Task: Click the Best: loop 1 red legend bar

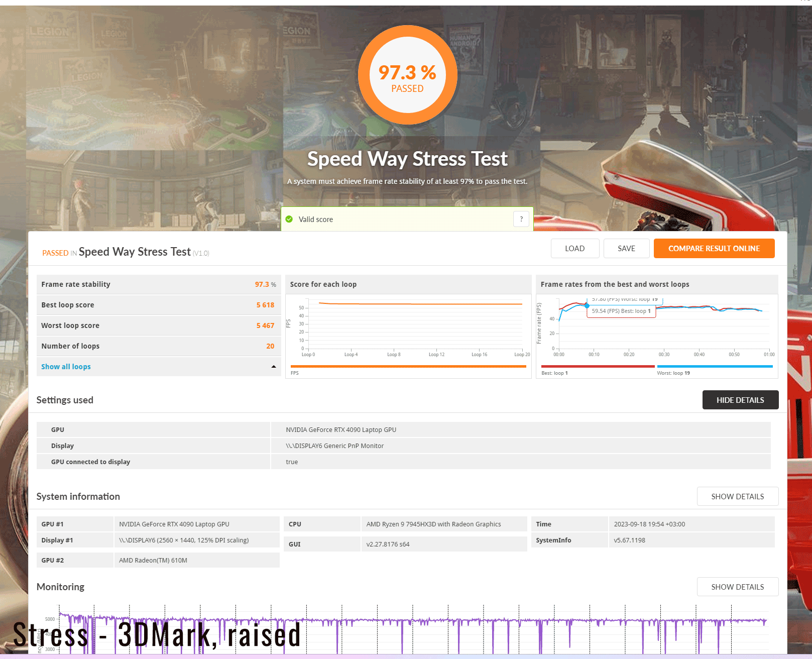Action: click(598, 366)
